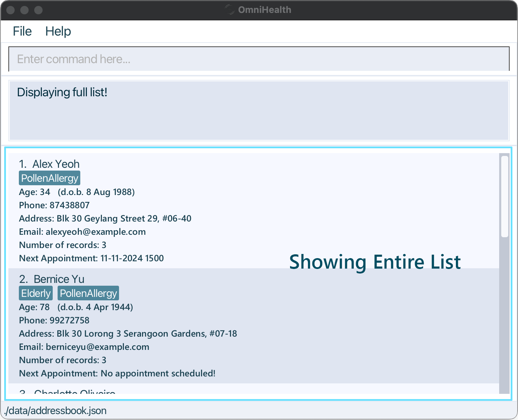This screenshot has height=420, width=518.
Task: Click 'Phone: 87438807'
Action: click(54, 205)
